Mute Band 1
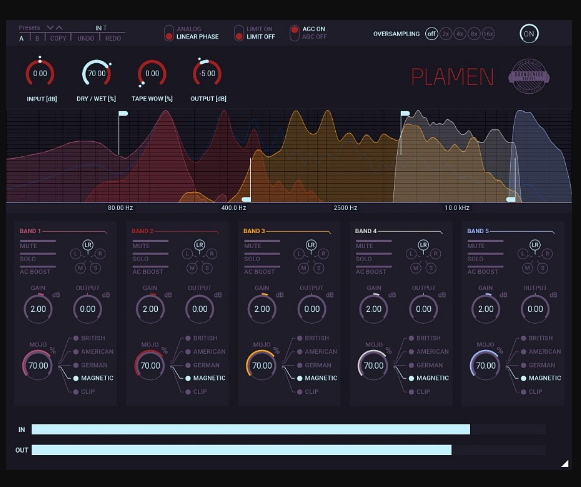Screen dimensions: 581x487 [x=38, y=244]
